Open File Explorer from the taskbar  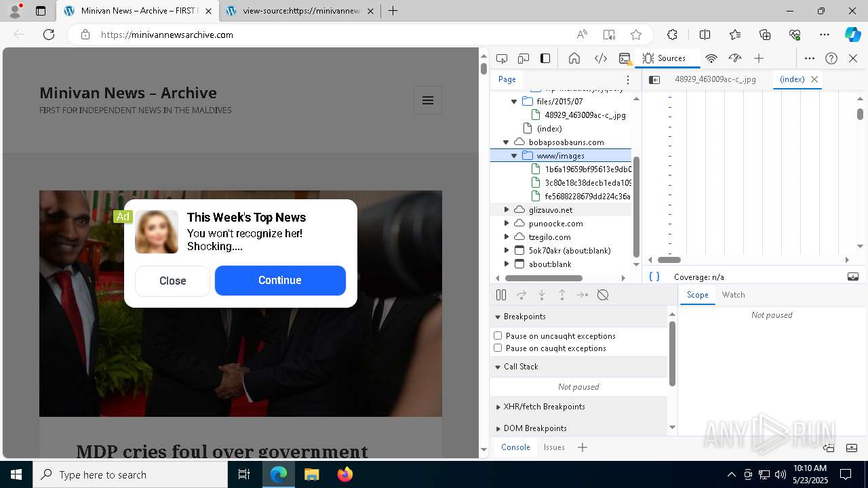312,474
